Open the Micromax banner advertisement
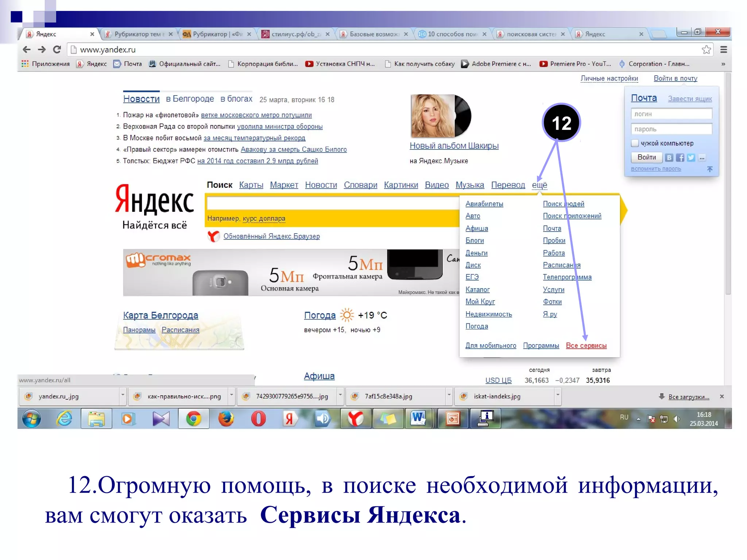This screenshot has height=560, width=747. [x=291, y=272]
